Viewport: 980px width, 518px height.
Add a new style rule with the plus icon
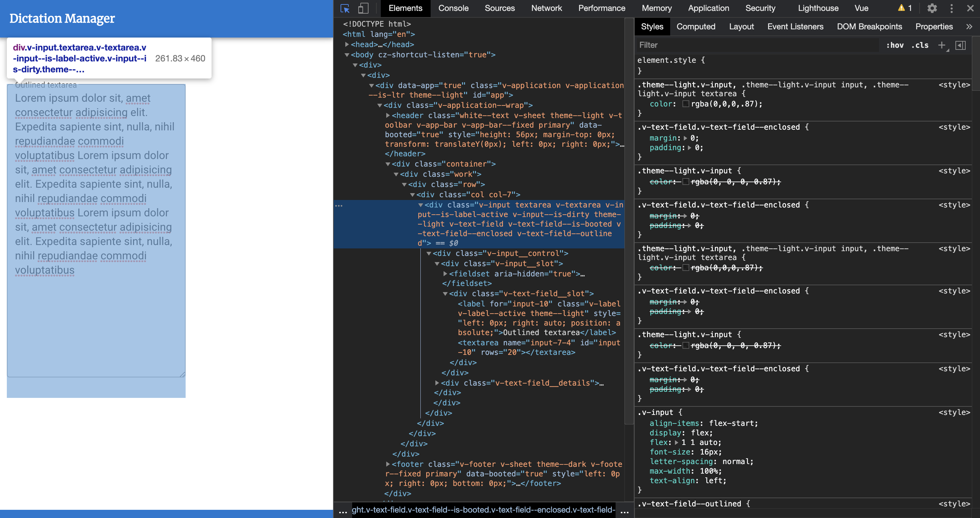tap(942, 45)
